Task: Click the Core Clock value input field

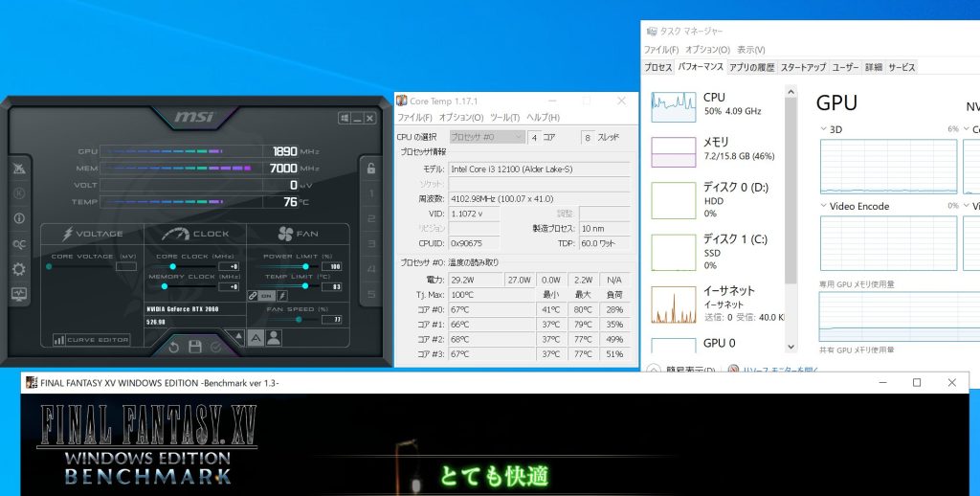Action: pos(229,266)
